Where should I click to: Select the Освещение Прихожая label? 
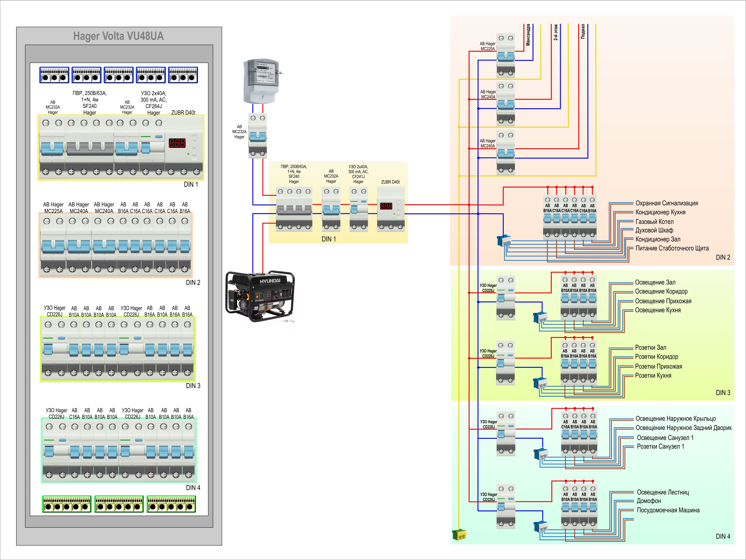click(x=663, y=301)
